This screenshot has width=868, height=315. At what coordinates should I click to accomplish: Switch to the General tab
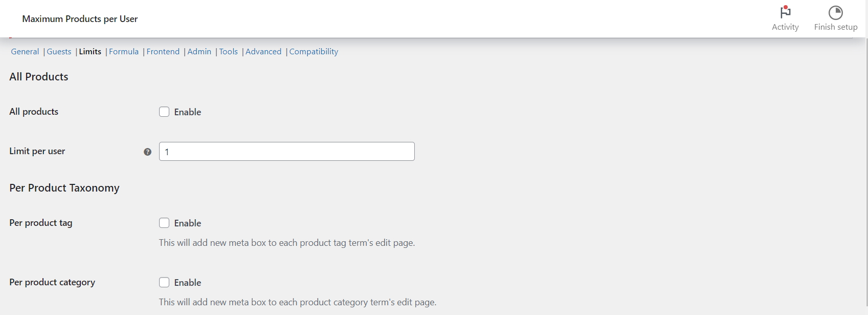click(x=25, y=52)
